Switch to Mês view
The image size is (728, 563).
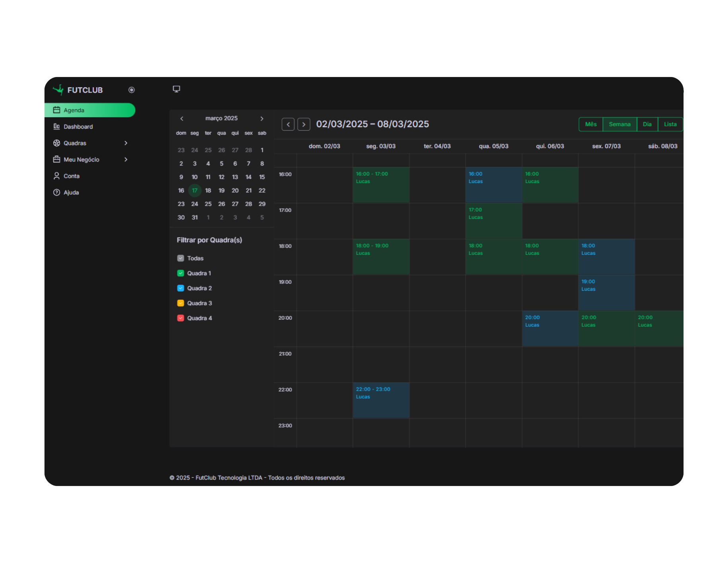point(591,124)
